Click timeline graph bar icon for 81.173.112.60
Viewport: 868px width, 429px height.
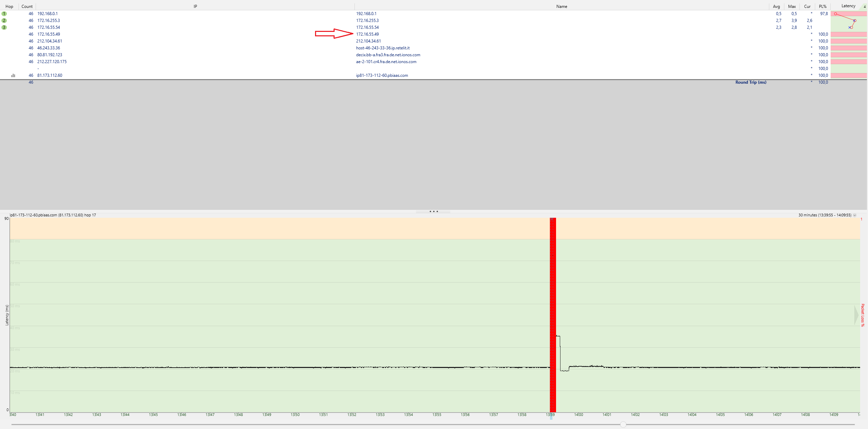pyautogui.click(x=13, y=75)
